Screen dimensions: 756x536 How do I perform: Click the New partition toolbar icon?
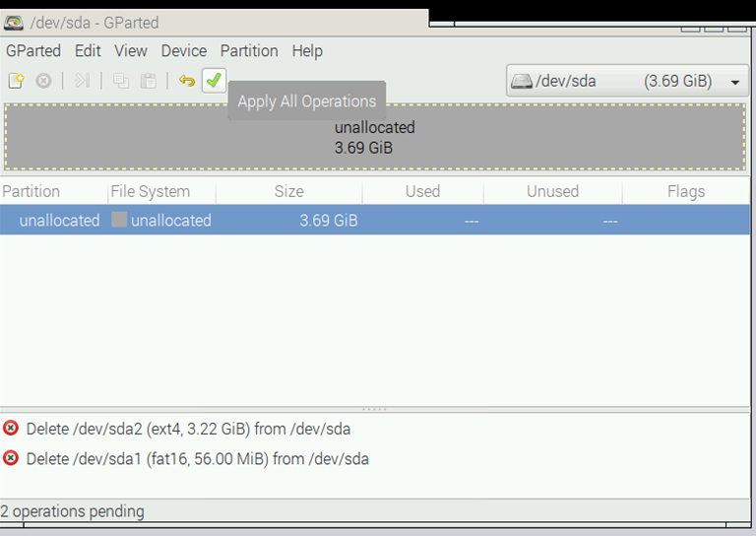pyautogui.click(x=17, y=81)
